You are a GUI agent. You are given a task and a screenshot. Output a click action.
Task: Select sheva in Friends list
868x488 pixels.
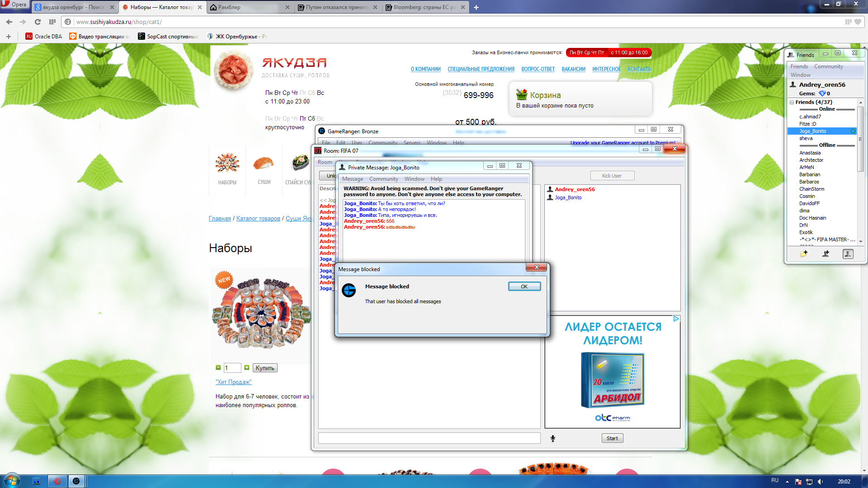806,138
